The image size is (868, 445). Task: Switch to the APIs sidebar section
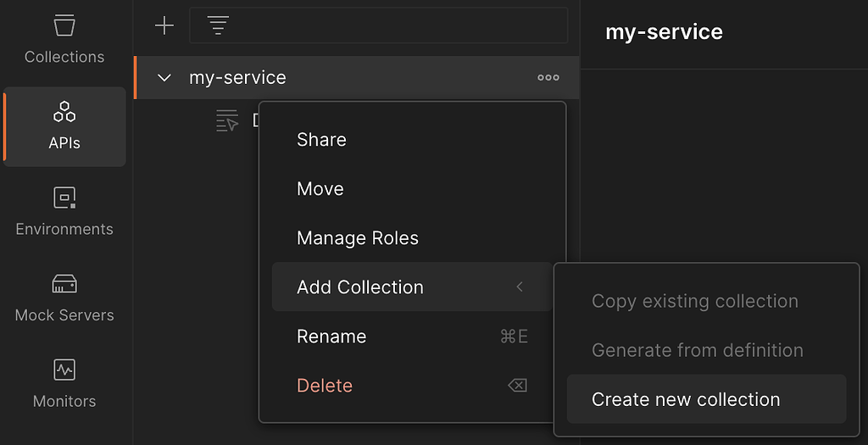pyautogui.click(x=64, y=125)
